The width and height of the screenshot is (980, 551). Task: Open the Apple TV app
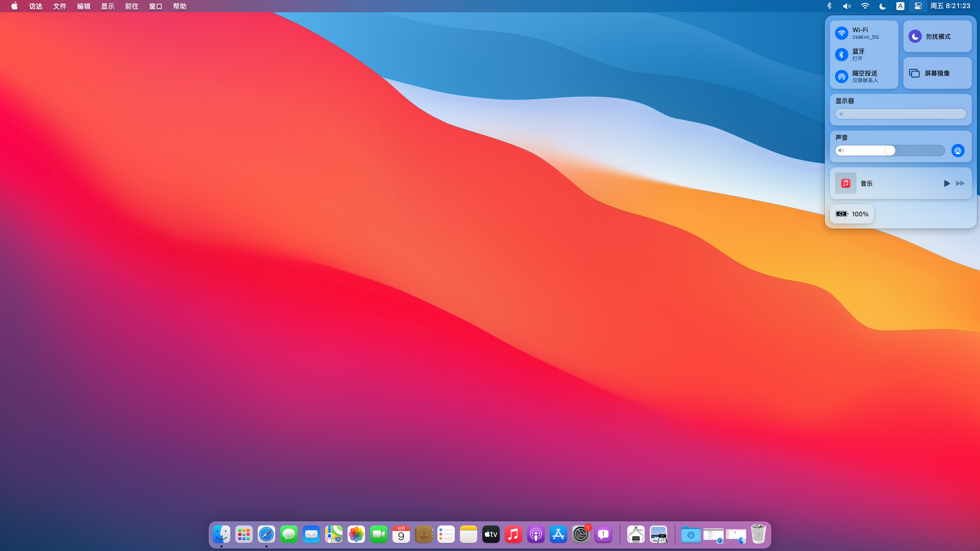pos(491,534)
